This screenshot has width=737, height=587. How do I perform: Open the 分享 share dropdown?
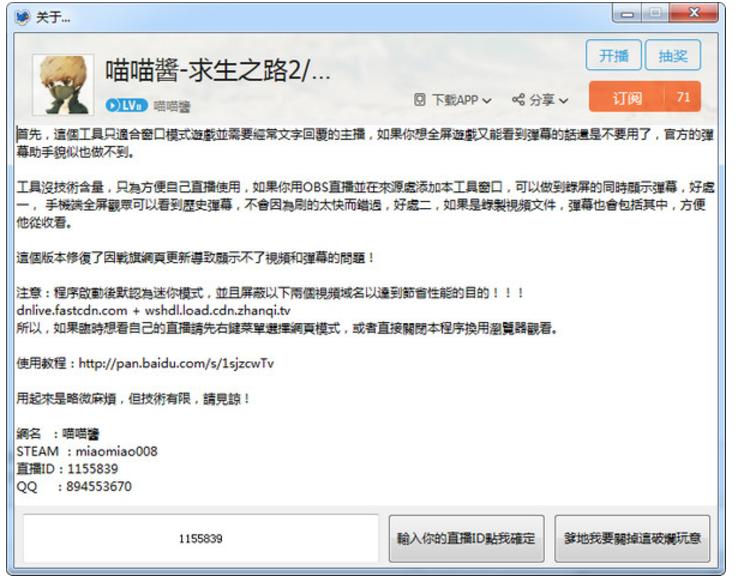[x=540, y=100]
